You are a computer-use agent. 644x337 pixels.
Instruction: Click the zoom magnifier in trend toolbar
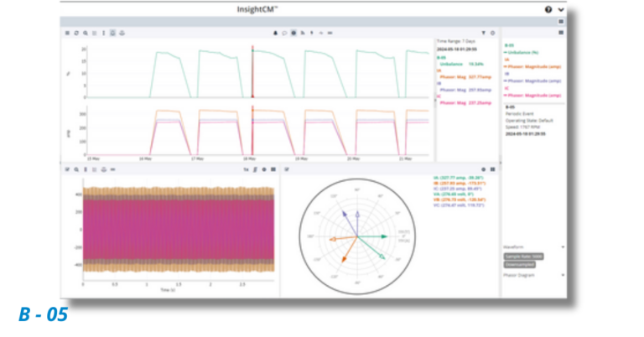point(85,33)
